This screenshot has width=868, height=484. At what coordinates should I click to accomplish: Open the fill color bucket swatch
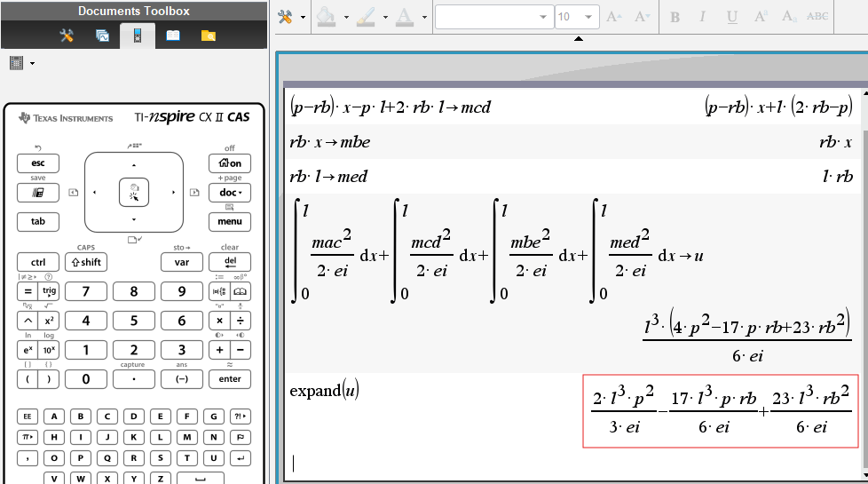(326, 17)
